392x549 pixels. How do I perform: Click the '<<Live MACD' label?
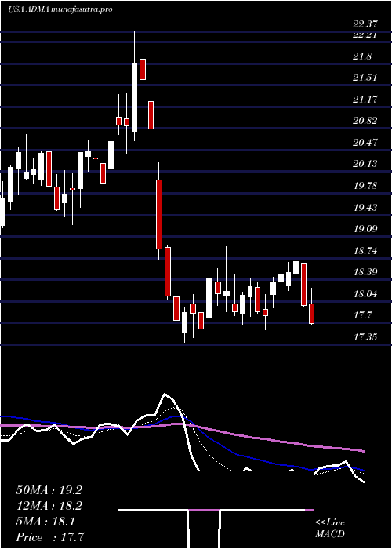pos(330,529)
